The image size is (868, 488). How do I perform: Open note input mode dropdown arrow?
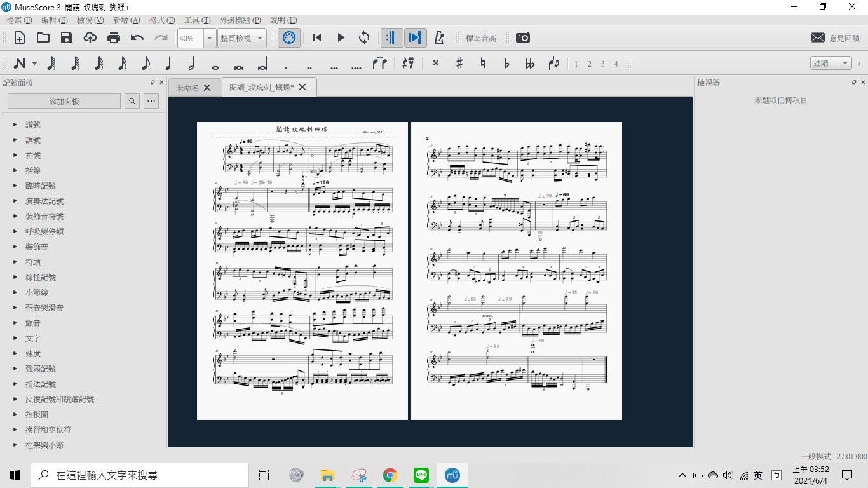34,64
